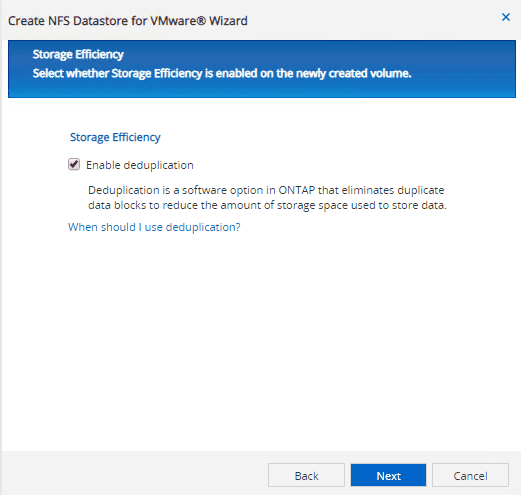Click the 'Enable deduplication' label text
Screen dimensions: 521x495
(140, 165)
